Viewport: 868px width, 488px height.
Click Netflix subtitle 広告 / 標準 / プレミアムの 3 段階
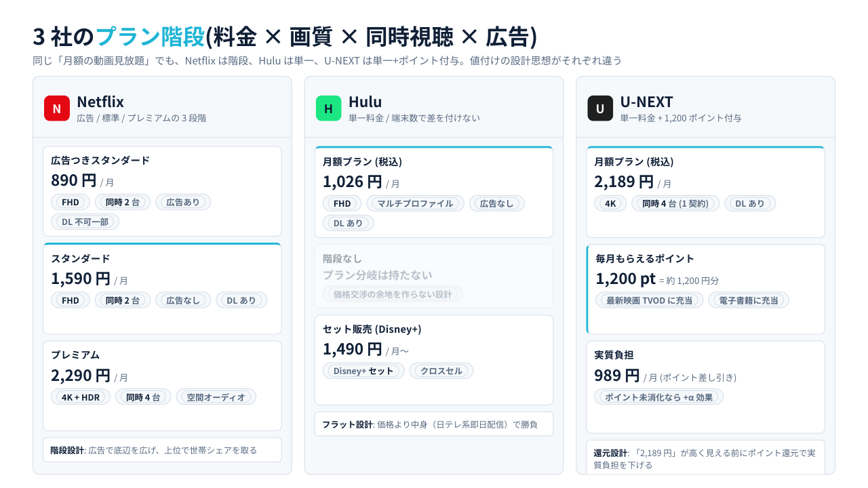(x=142, y=118)
